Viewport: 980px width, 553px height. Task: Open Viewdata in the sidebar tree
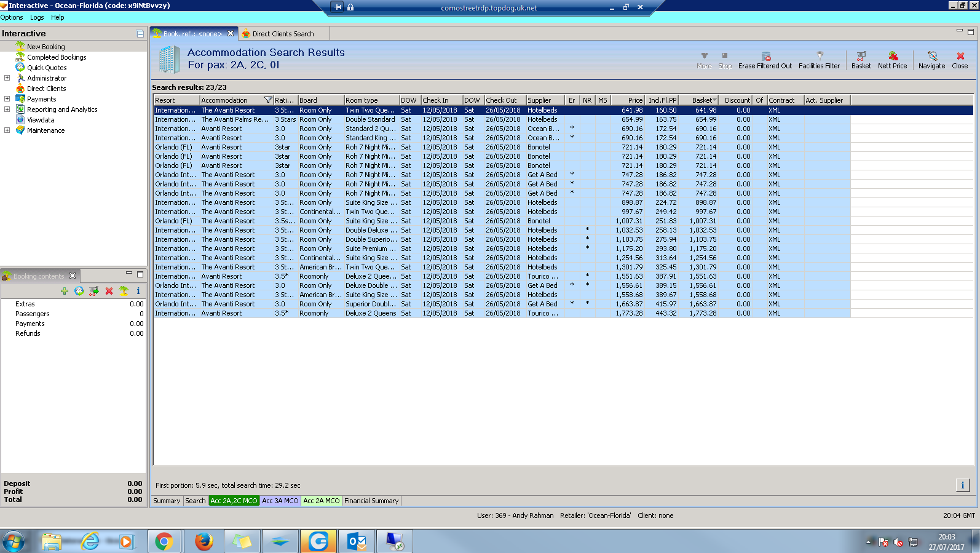click(x=41, y=120)
